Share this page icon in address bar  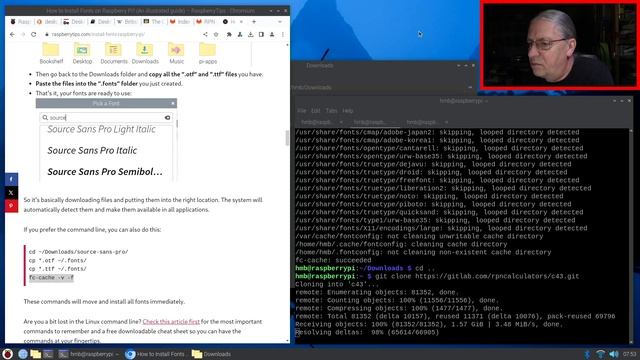coord(205,35)
